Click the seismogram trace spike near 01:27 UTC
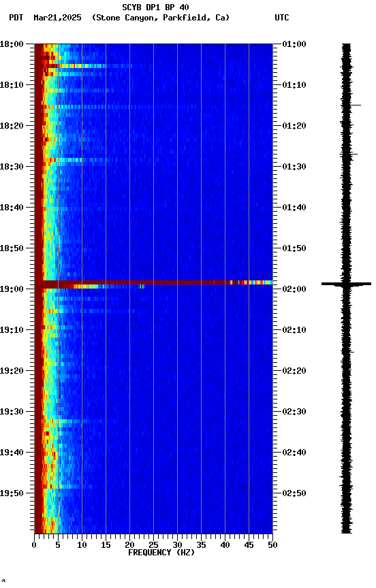Screen dimensions: 376x588 tap(354, 154)
